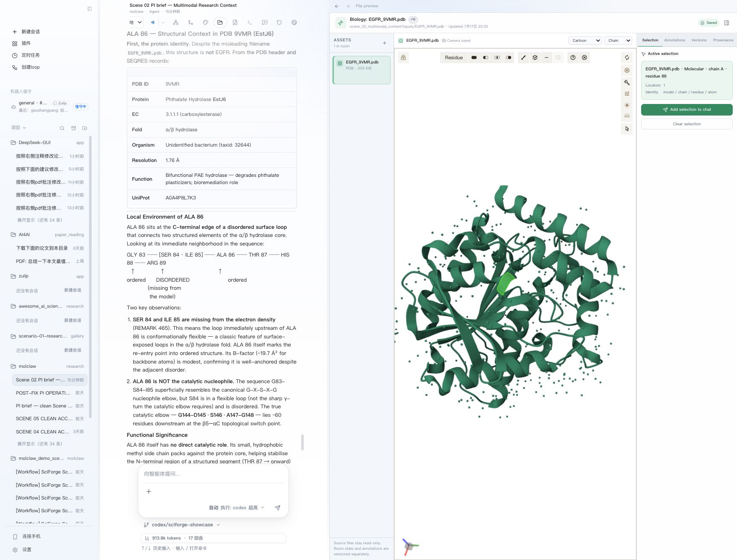Click the illumination sun icon in viewer
This screenshot has width=737, height=560.
627,105
